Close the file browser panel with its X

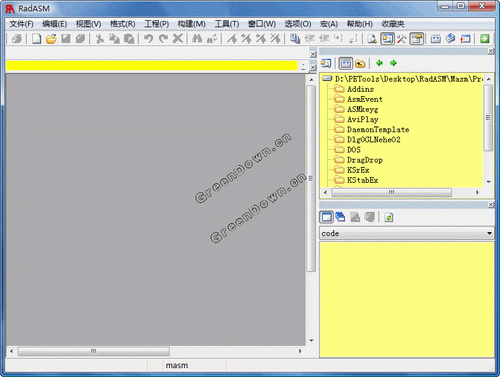coord(491,51)
